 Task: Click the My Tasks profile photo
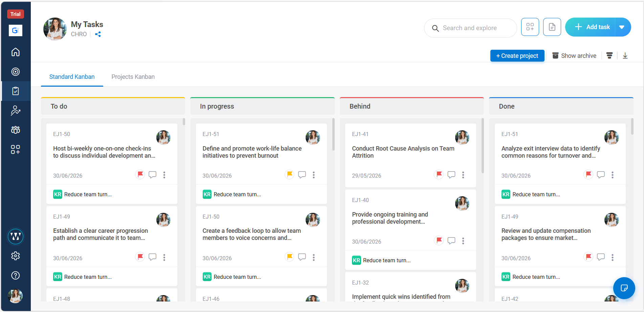[55, 29]
